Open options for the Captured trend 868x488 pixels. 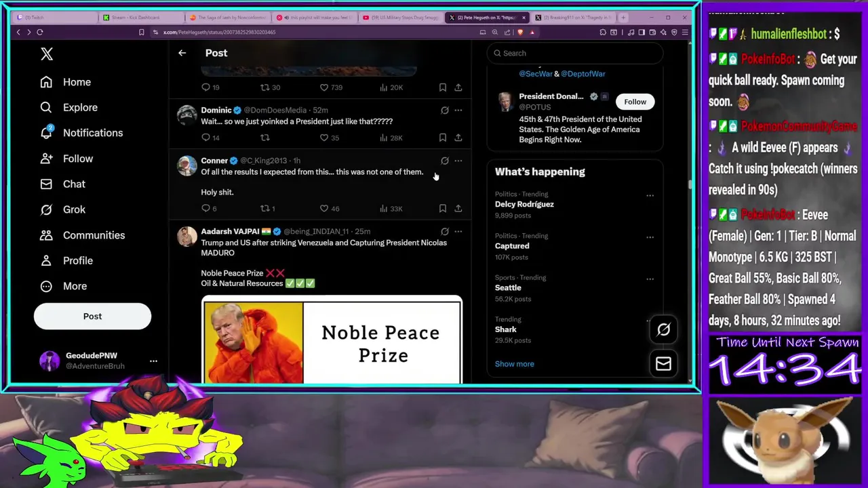pyautogui.click(x=650, y=237)
